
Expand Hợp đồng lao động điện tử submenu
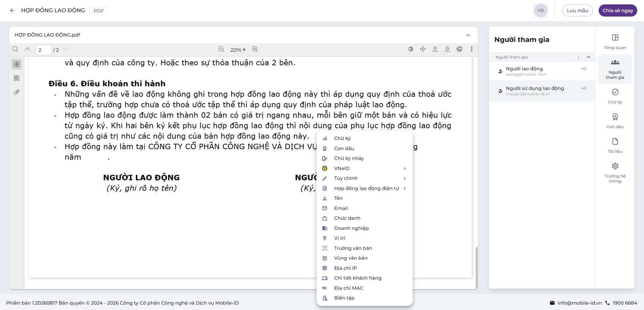pos(365,188)
